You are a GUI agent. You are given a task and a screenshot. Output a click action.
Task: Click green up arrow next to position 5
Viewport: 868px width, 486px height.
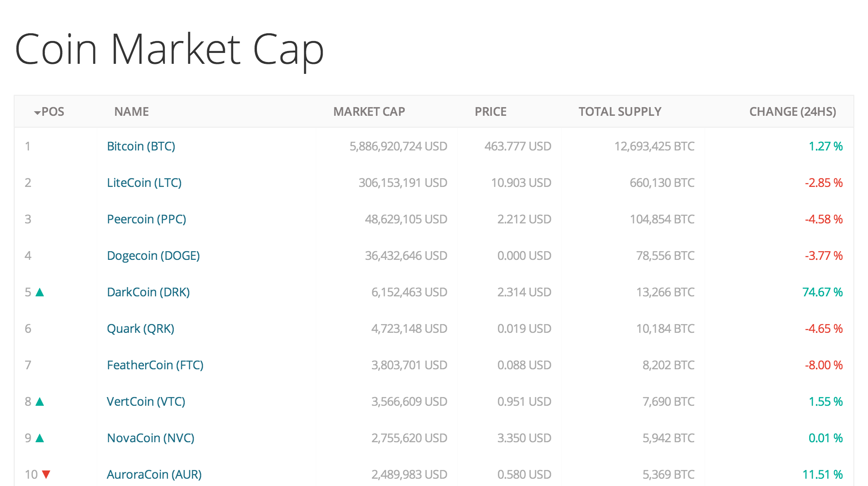pyautogui.click(x=40, y=292)
